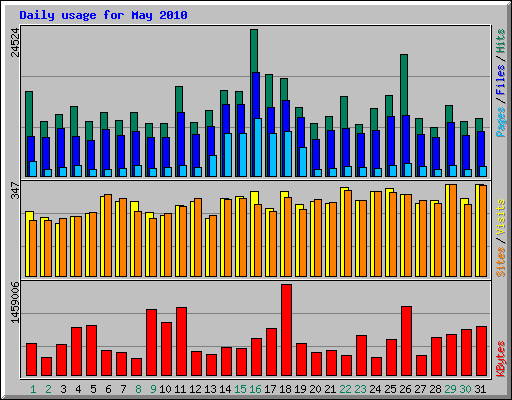The height and width of the screenshot is (400, 512).
Task: Select day 21 on the x-axis
Action: click(330, 389)
